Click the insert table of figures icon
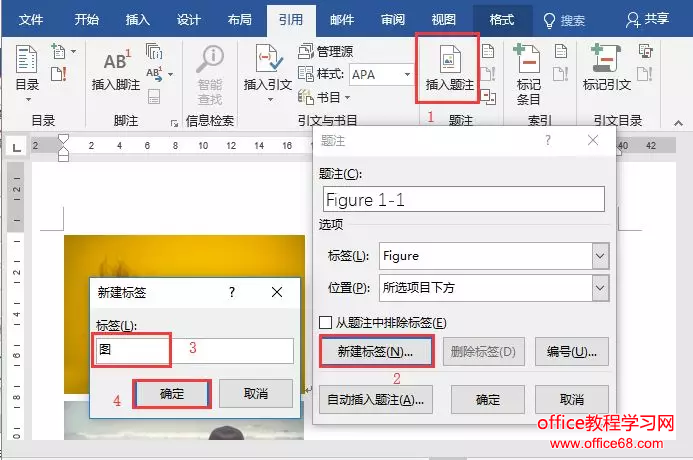The image size is (693, 460). 488,51
